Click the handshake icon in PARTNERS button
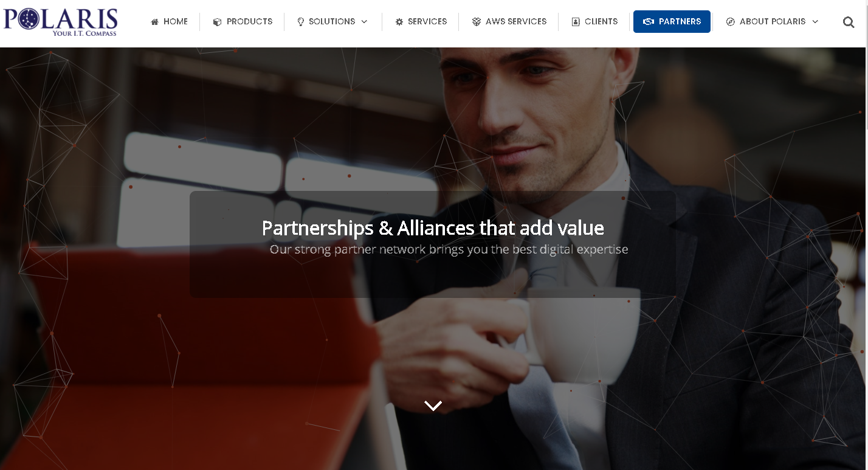 coord(649,22)
